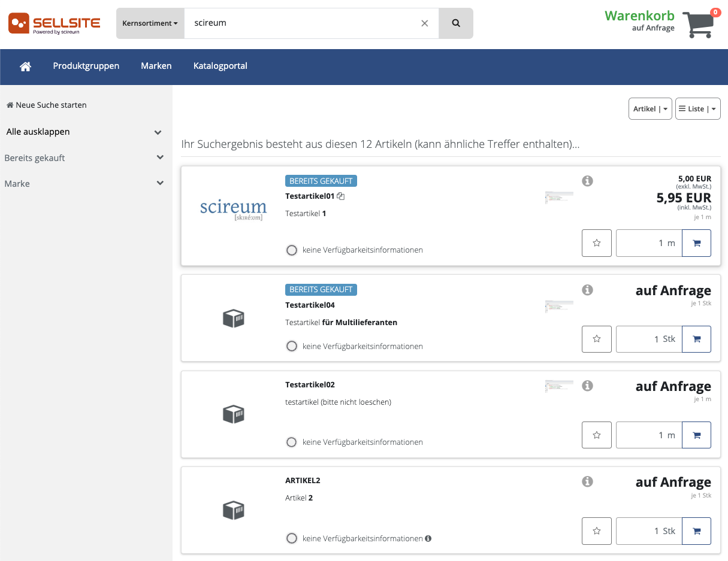This screenshot has height=561, width=728.
Task: Expand the Bereits gekauft filter
Action: pyautogui.click(x=159, y=157)
